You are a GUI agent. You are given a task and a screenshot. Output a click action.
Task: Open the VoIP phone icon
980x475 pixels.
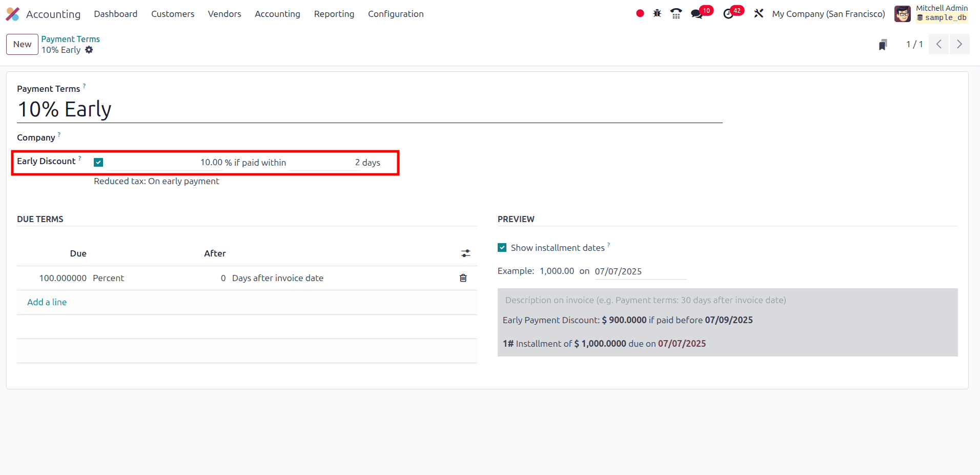(x=676, y=13)
